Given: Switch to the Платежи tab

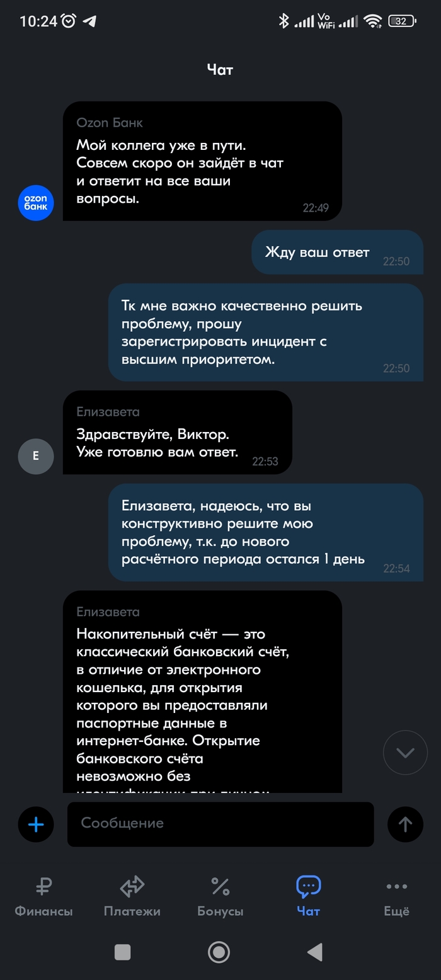Looking at the screenshot, I should [132, 897].
